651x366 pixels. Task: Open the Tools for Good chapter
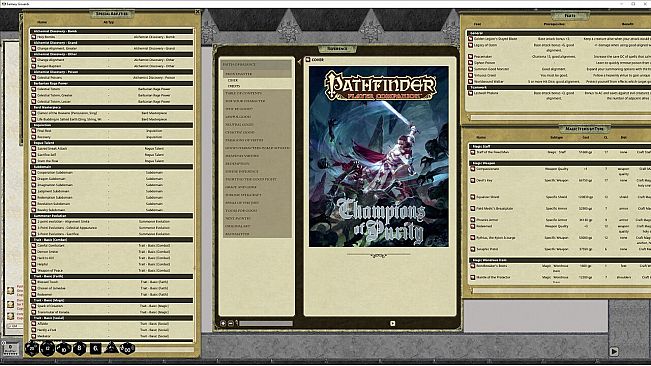[x=256, y=210]
